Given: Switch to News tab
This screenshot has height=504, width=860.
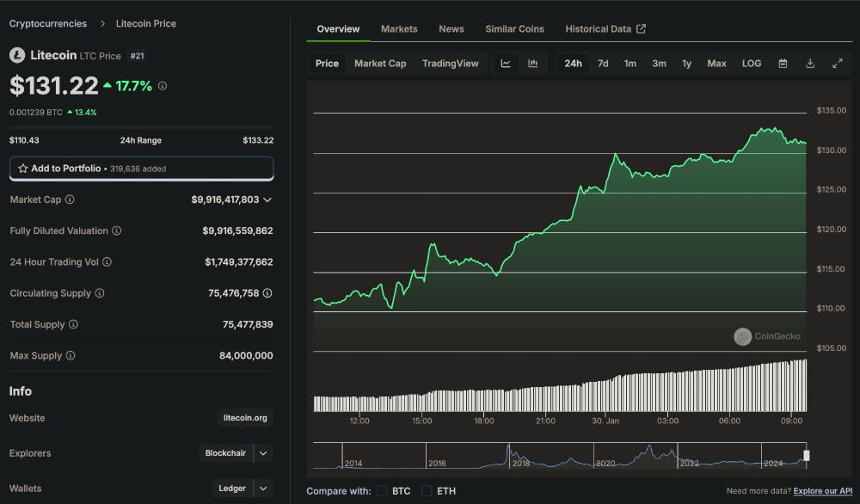Looking at the screenshot, I should [x=451, y=29].
